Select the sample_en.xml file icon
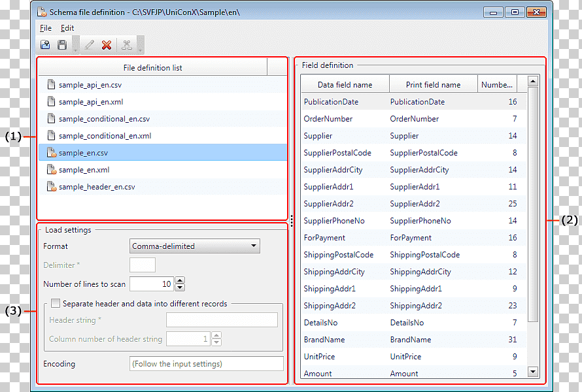Viewport: 582px width, 392px height. click(x=51, y=169)
